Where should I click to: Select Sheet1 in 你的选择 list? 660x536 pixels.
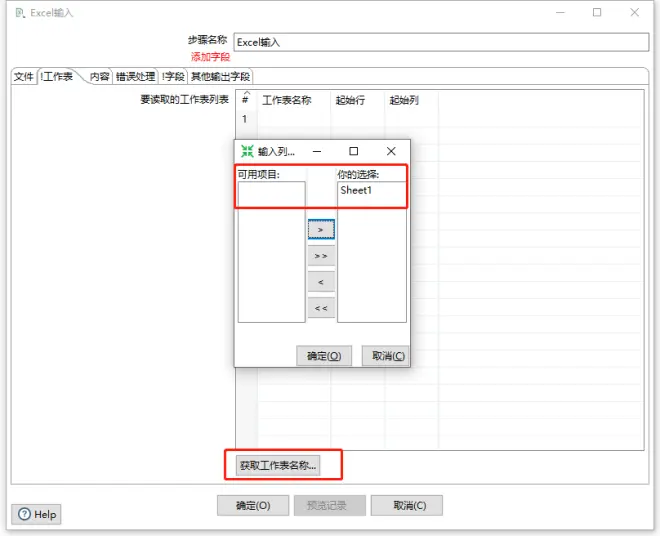(x=356, y=190)
